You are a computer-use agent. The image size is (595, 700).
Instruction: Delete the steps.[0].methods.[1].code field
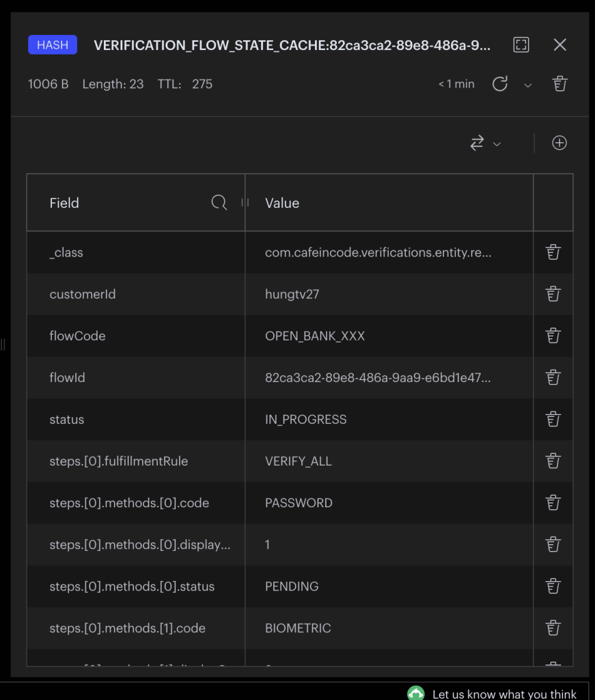click(x=553, y=628)
